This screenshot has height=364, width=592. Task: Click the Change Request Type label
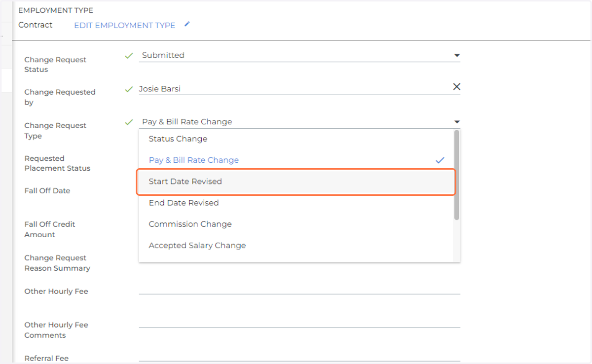click(x=55, y=131)
